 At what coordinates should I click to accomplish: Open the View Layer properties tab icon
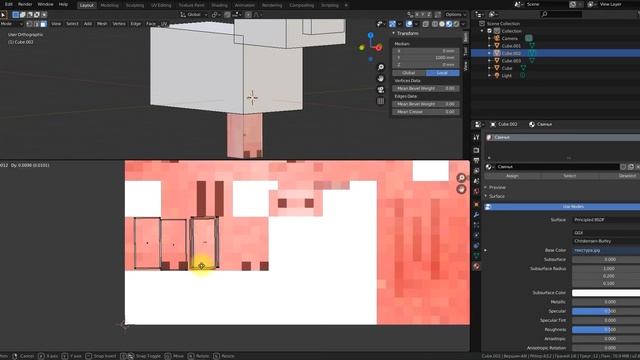tap(476, 171)
